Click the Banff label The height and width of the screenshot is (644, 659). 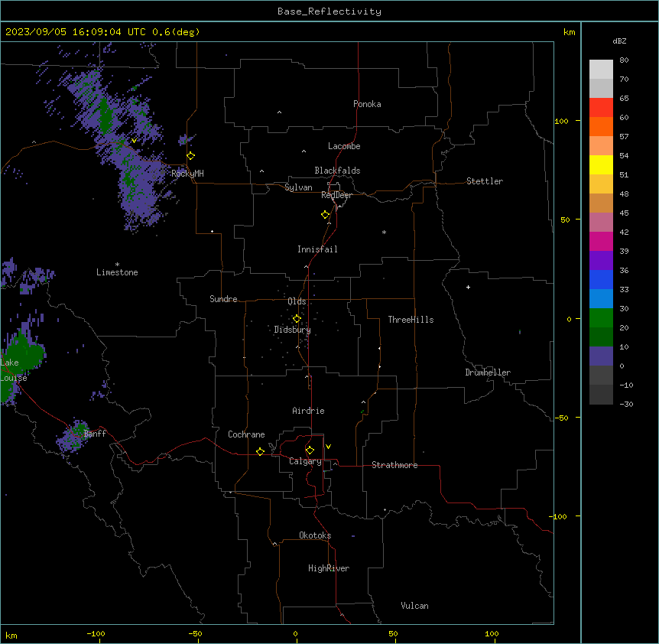coord(95,434)
